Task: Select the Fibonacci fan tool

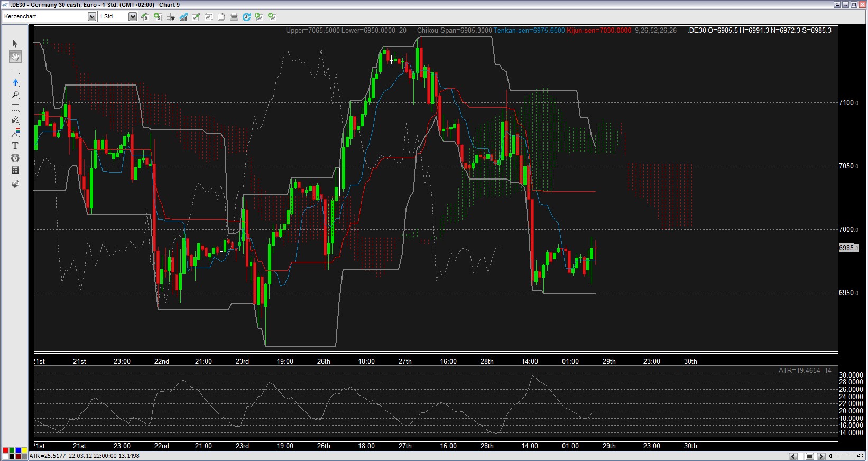Action: [15, 120]
